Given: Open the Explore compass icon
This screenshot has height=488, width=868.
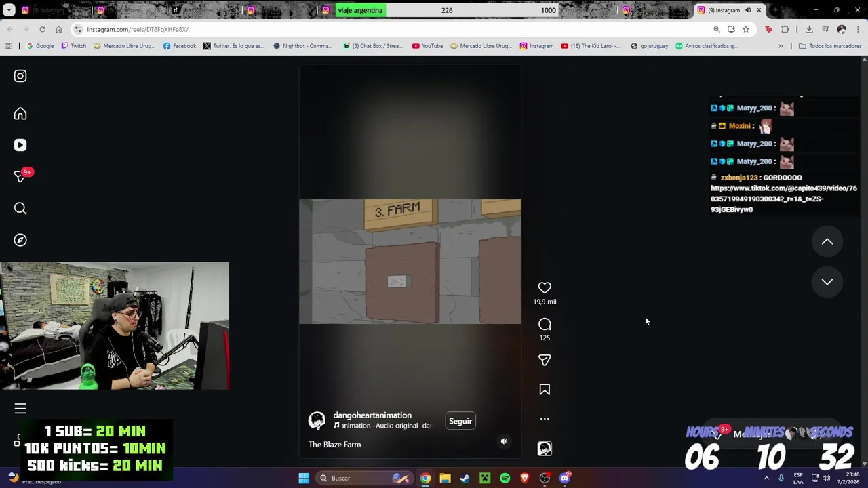Looking at the screenshot, I should [x=20, y=240].
